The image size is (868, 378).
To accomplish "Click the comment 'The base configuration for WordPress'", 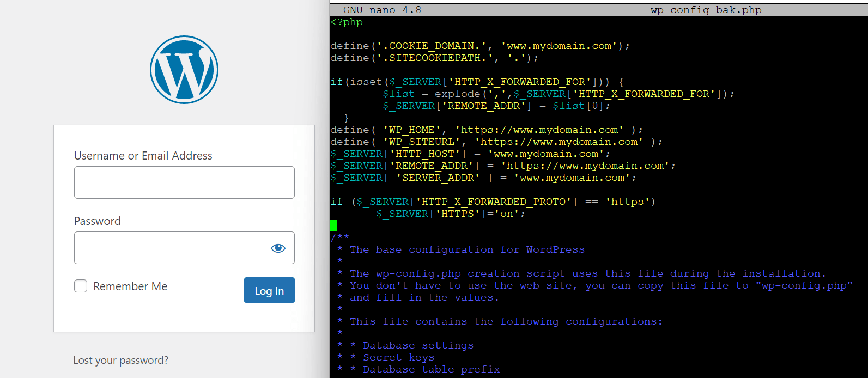I will (467, 250).
